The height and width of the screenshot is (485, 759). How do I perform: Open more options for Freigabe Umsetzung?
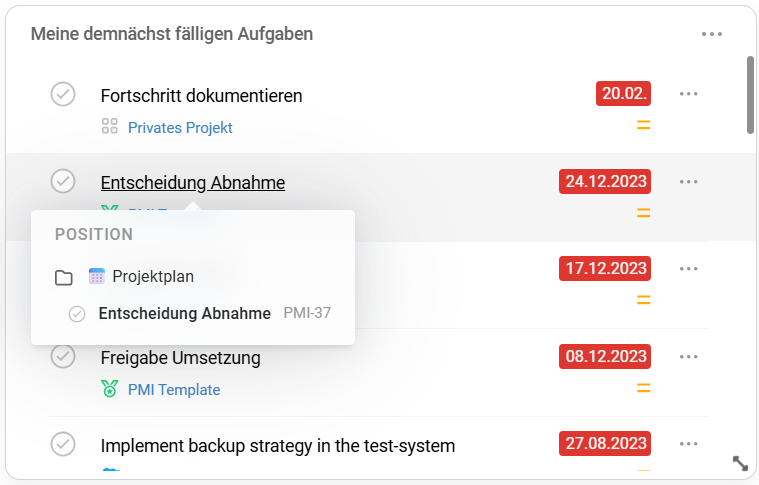[688, 357]
